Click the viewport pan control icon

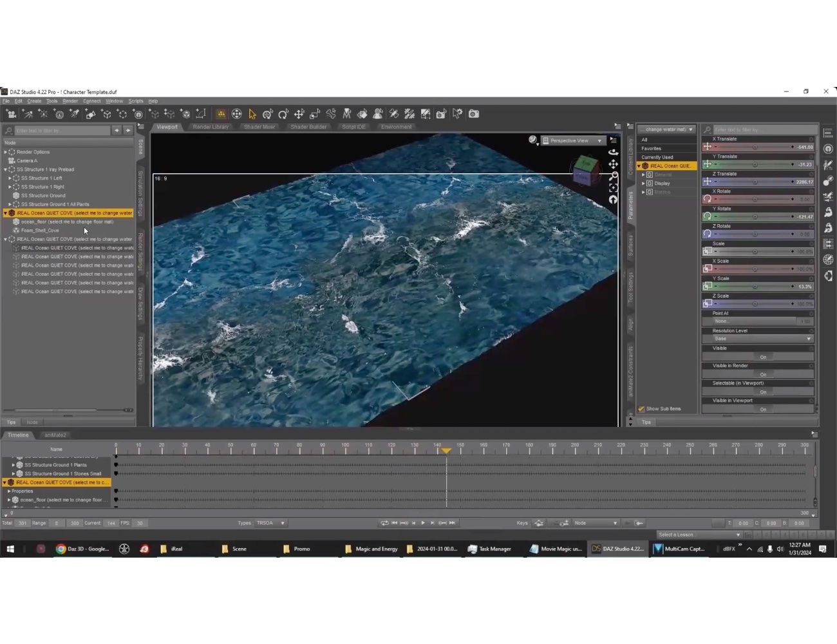tap(613, 164)
